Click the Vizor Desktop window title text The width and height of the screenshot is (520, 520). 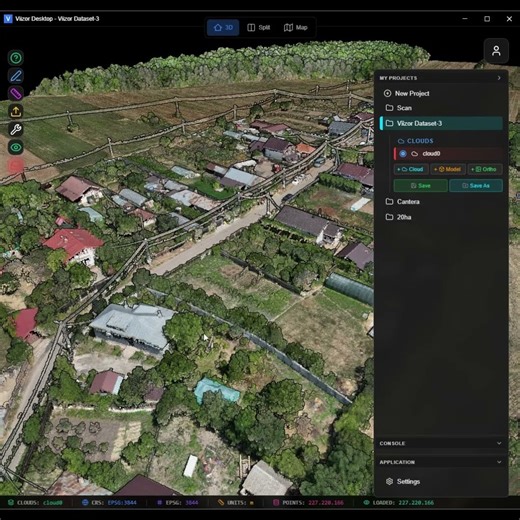pyautogui.click(x=57, y=19)
